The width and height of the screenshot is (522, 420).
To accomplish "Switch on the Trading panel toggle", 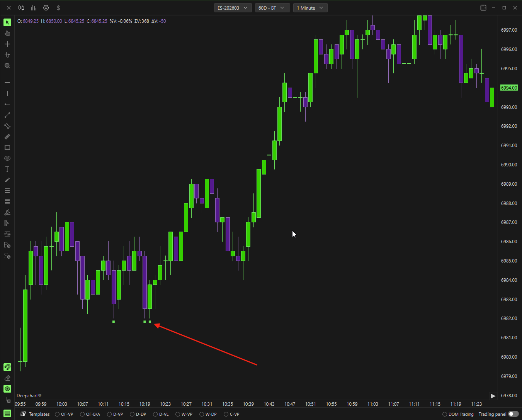I will [x=513, y=414].
